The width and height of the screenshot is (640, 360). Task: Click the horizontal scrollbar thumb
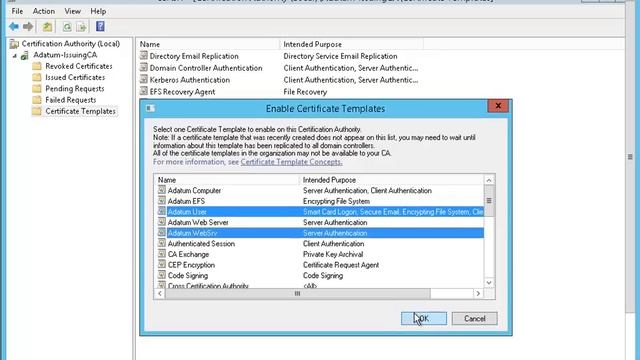click(x=297, y=293)
